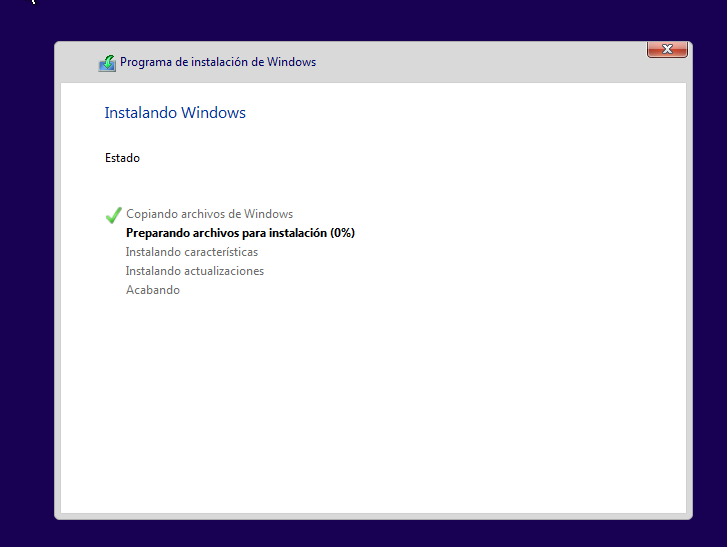The image size is (727, 547).
Task: Click the Windows Setup icon in title bar
Action: coord(107,62)
